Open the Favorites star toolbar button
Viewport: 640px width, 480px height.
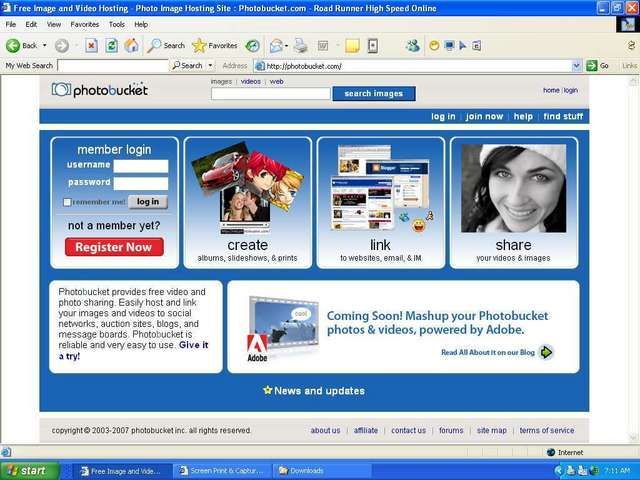[x=215, y=45]
